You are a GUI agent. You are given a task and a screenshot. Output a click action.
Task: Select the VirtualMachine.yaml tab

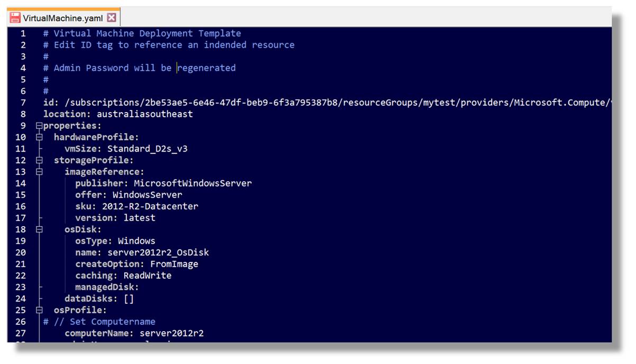click(x=63, y=17)
